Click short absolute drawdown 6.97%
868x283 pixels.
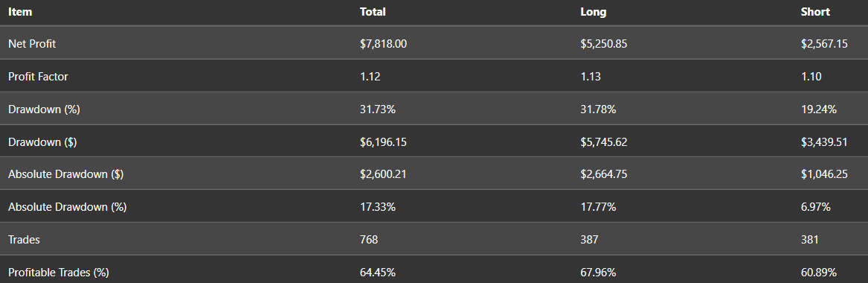[815, 207]
